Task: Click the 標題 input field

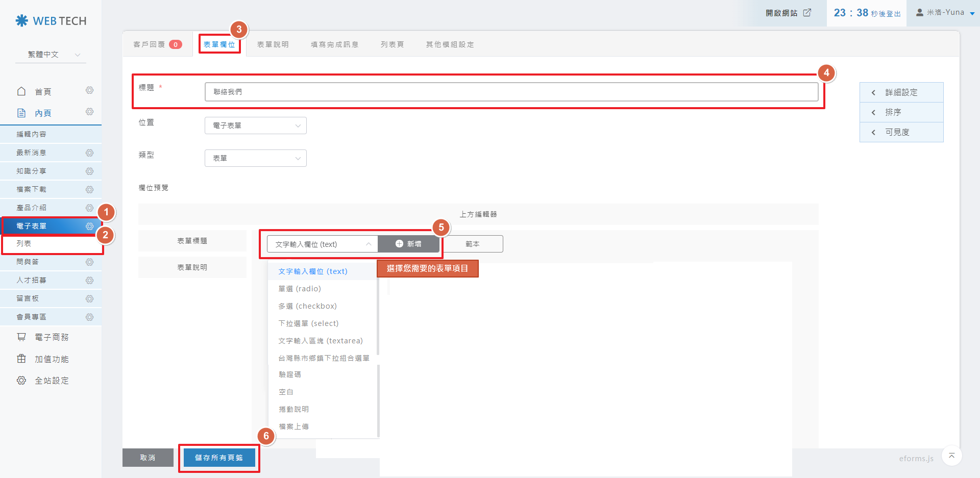Action: [x=511, y=92]
